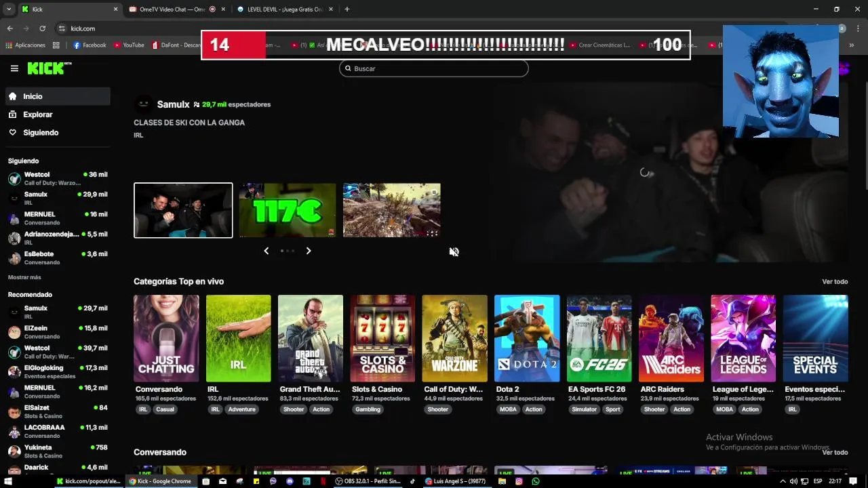Select the car interior stream thumbnail

(x=183, y=210)
